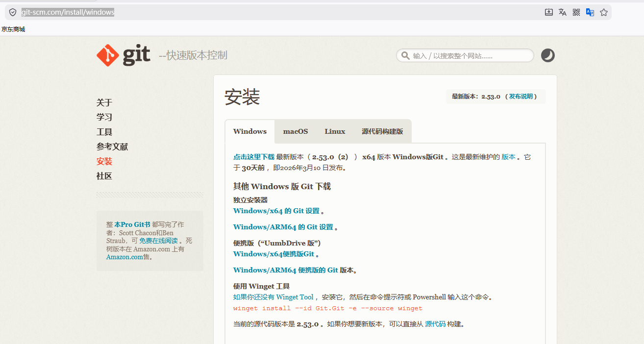Open the 本Pro Git书 link
Image resolution: width=644 pixels, height=344 pixels.
tap(132, 224)
